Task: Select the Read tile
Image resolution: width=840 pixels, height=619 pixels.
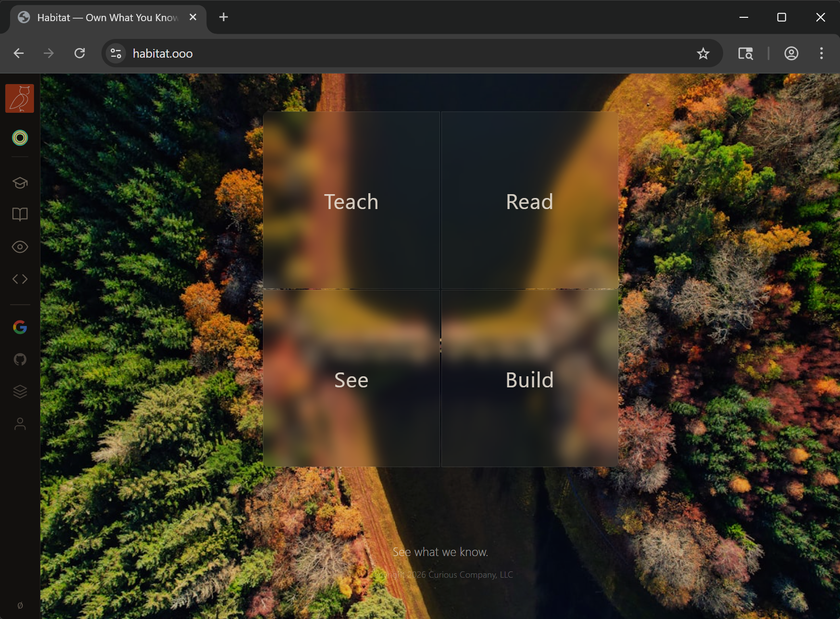Action: coord(529,201)
